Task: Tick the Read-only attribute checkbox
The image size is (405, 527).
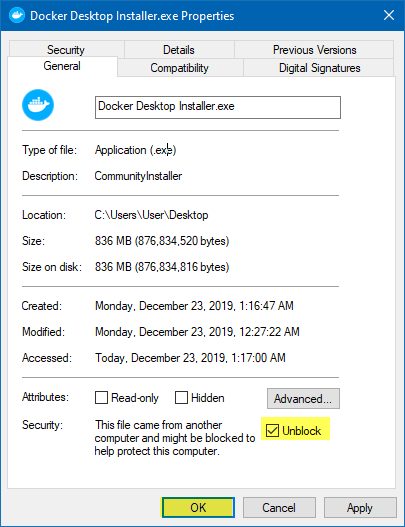Action: [101, 398]
